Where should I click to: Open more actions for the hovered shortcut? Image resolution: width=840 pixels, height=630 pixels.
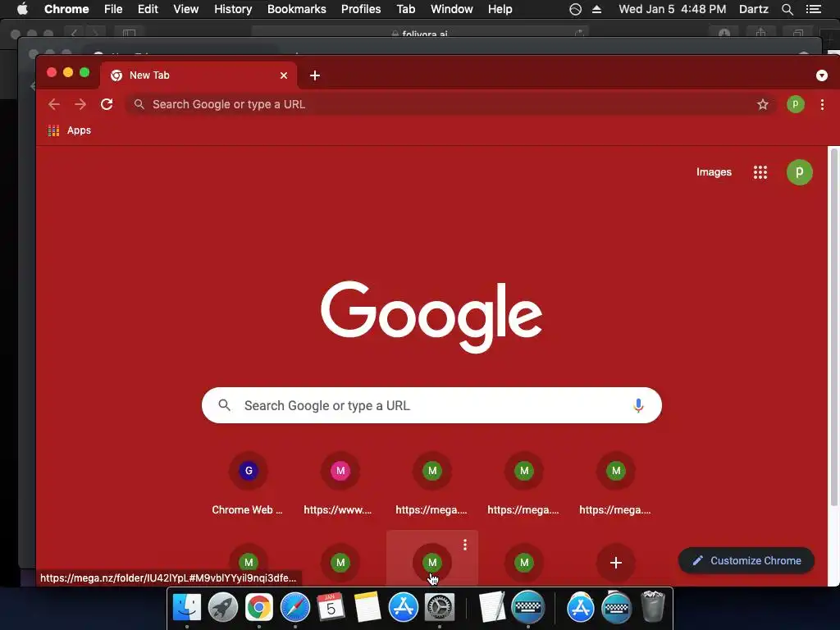tap(465, 545)
